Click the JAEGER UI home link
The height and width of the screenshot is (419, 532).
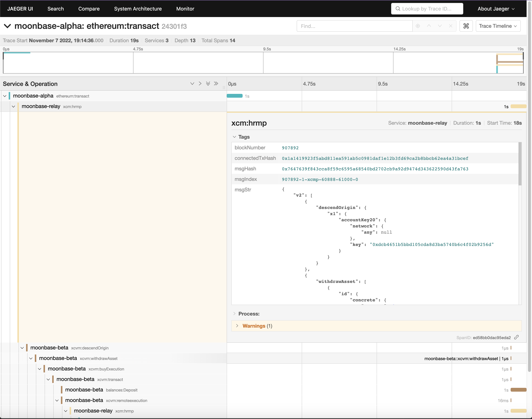point(20,9)
